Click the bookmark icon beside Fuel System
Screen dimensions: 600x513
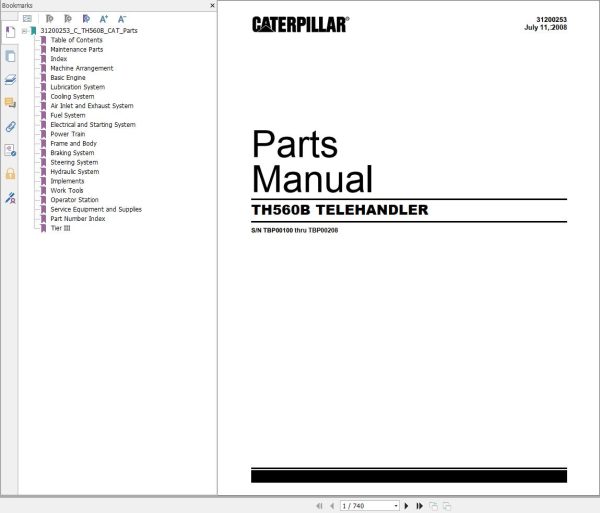[x=43, y=115]
